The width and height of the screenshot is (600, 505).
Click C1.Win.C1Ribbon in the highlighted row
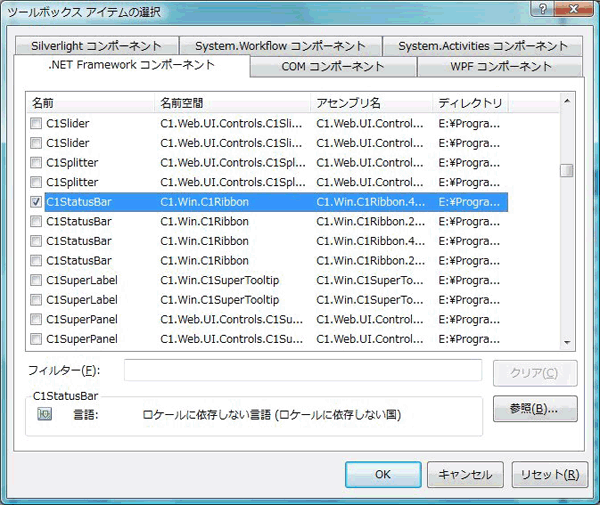point(204,202)
